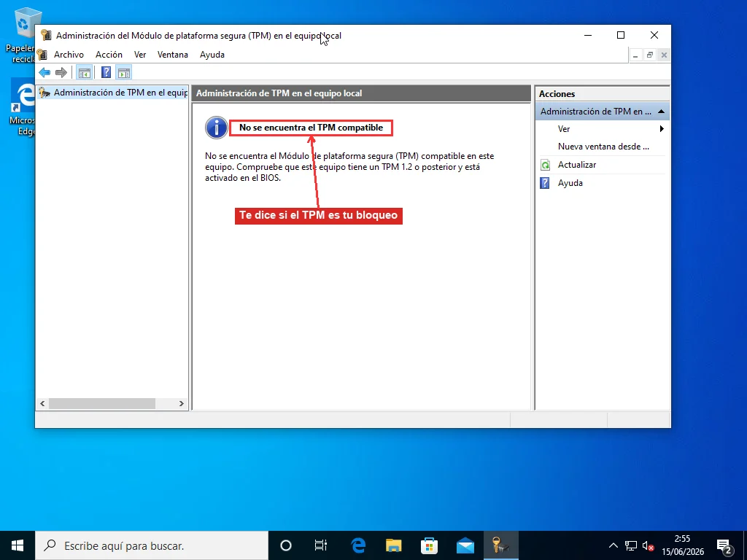The height and width of the screenshot is (560, 747).
Task: Click Actualizar in the Acciones panel
Action: click(x=577, y=165)
